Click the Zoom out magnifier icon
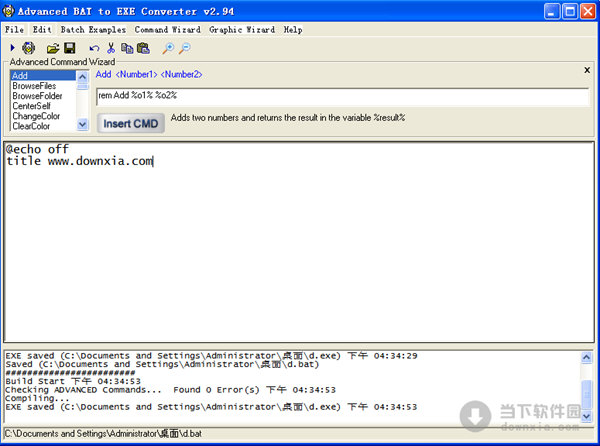Image resolution: width=600 pixels, height=446 pixels. point(184,48)
